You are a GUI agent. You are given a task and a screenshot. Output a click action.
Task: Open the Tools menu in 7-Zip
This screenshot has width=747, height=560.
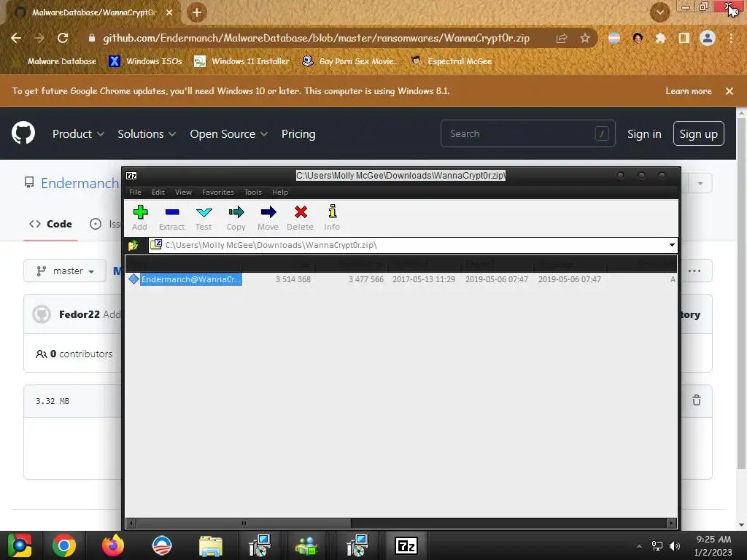(253, 192)
